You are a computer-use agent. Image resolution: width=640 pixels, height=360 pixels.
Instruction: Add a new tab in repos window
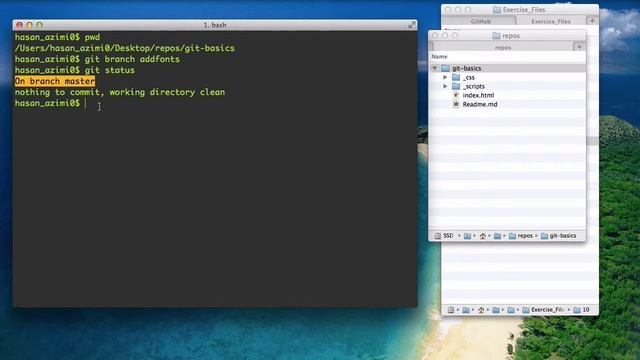tap(579, 47)
